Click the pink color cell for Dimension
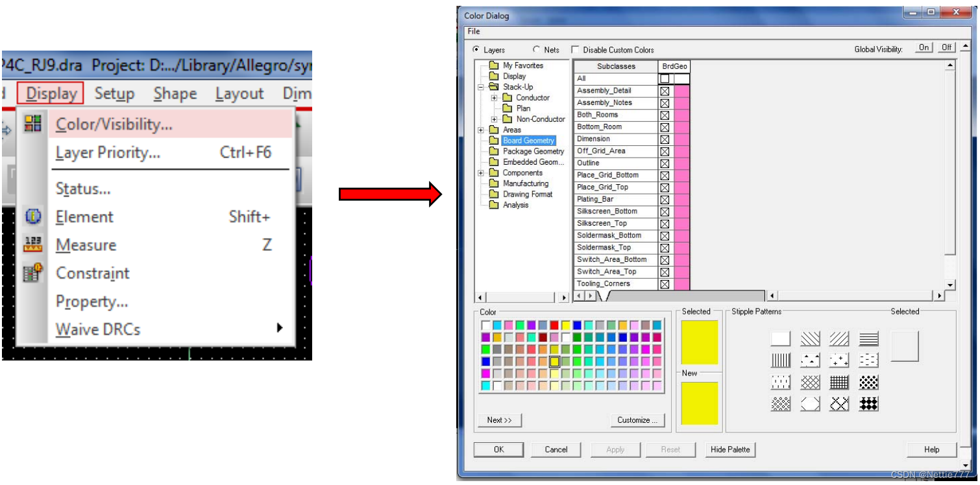 point(681,139)
